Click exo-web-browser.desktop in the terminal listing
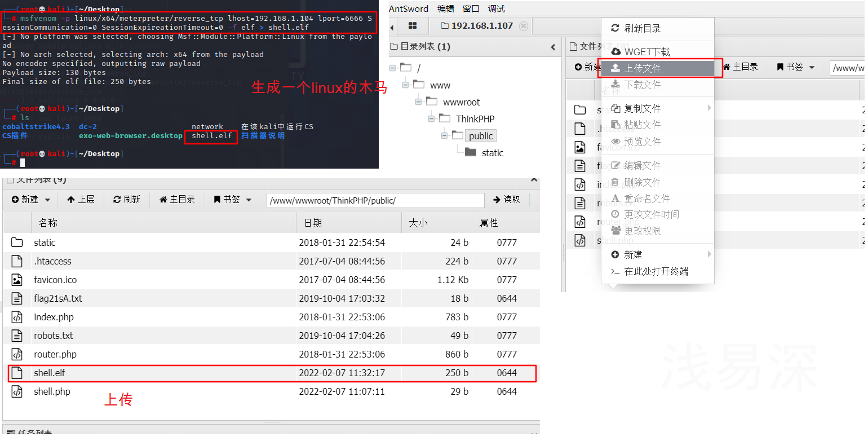Screen dimensions: 868x441 tap(131, 136)
